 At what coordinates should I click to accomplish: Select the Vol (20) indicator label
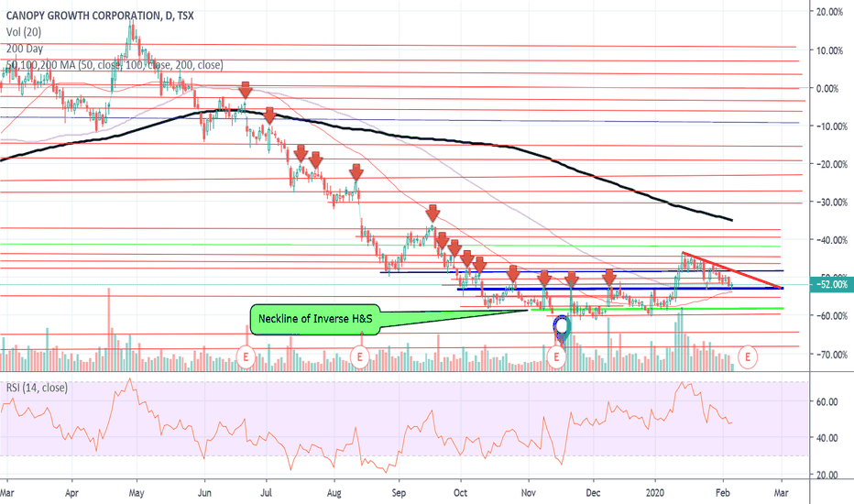[x=24, y=32]
